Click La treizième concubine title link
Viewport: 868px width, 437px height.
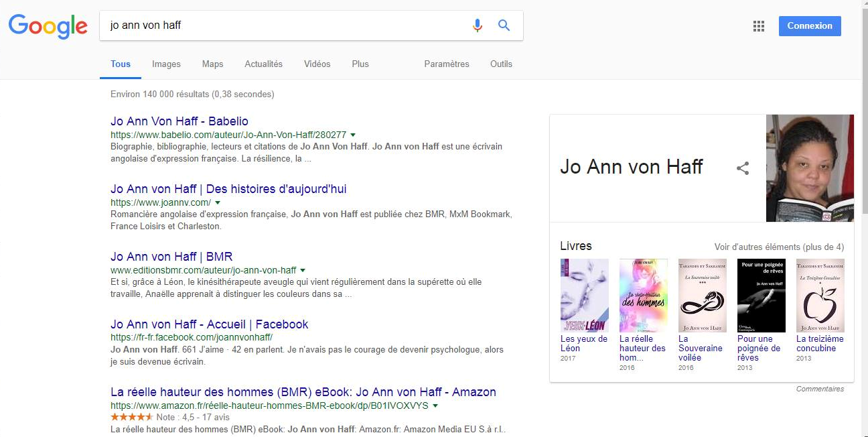820,344
